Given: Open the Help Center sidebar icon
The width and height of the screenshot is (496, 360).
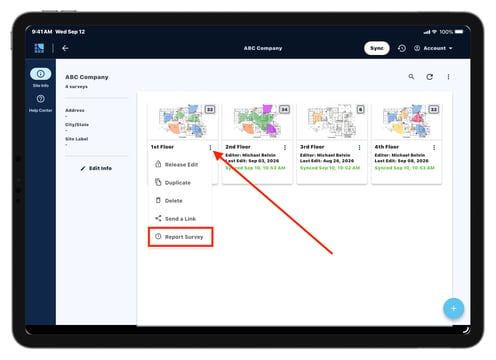Looking at the screenshot, I should click(41, 99).
